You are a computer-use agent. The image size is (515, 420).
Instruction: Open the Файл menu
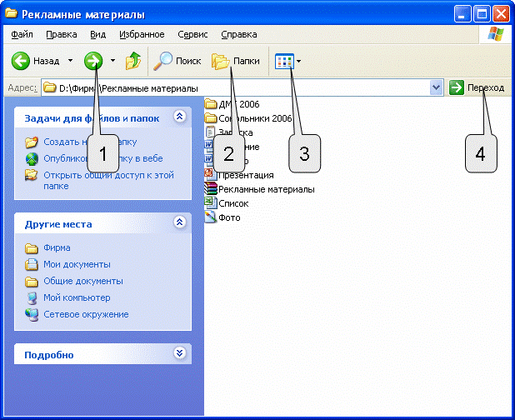point(22,34)
